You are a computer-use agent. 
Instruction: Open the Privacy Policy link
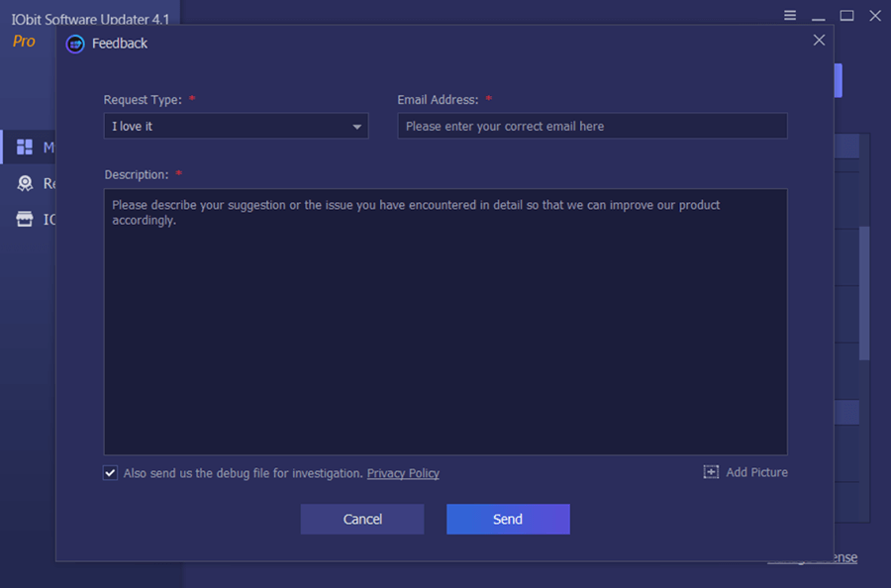pos(403,473)
